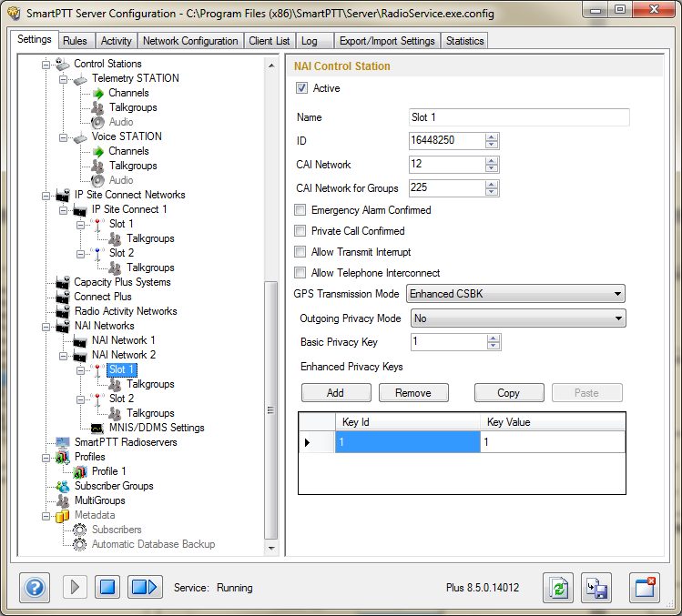
Task: Collapse the IP Site Connect Networks node
Action: tap(46, 196)
